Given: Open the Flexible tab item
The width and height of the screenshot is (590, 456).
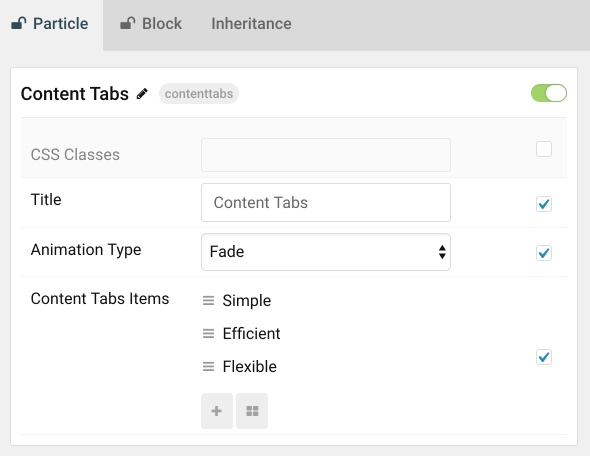Looking at the screenshot, I should [x=249, y=366].
